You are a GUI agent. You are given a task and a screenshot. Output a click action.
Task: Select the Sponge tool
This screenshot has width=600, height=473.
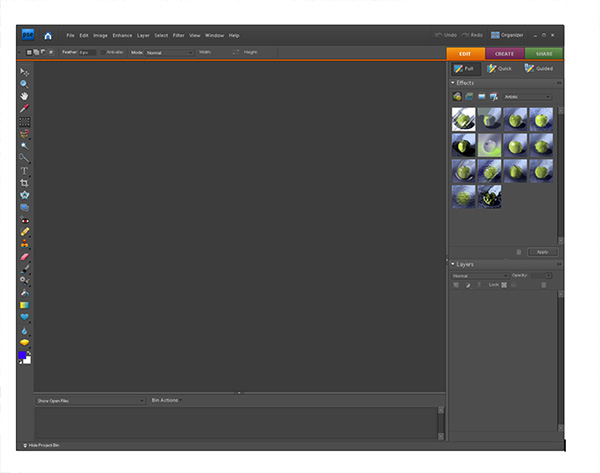(x=24, y=342)
